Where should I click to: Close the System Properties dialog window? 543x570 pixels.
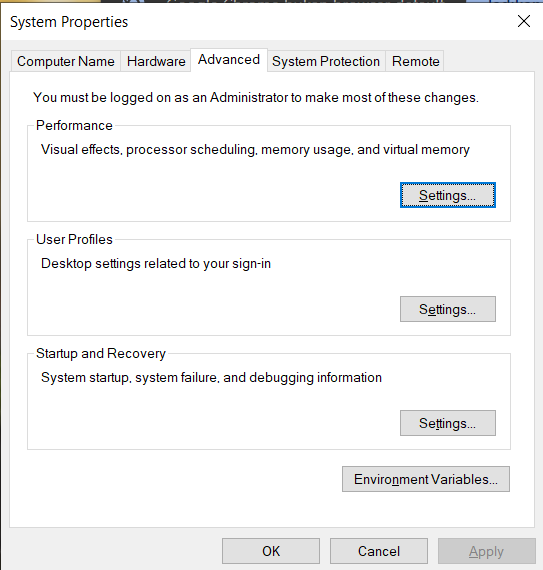(524, 21)
